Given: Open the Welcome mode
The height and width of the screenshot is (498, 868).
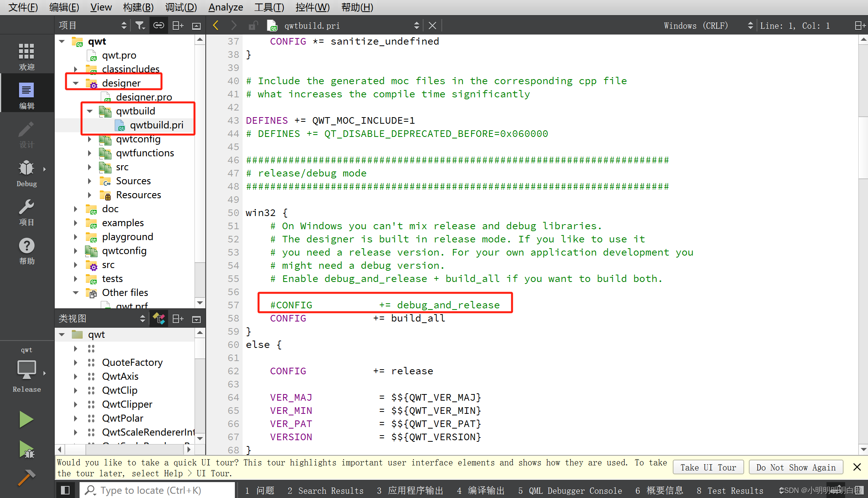Looking at the screenshot, I should [26, 57].
